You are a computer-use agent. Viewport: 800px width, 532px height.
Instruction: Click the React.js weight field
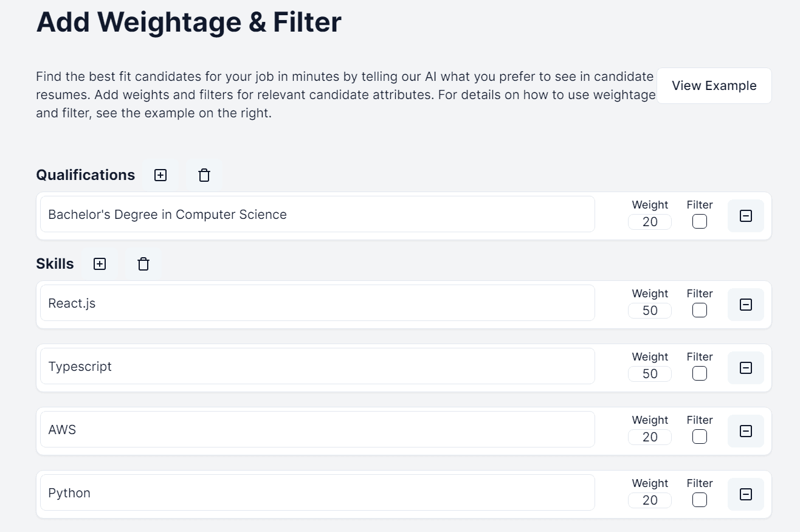coord(650,311)
